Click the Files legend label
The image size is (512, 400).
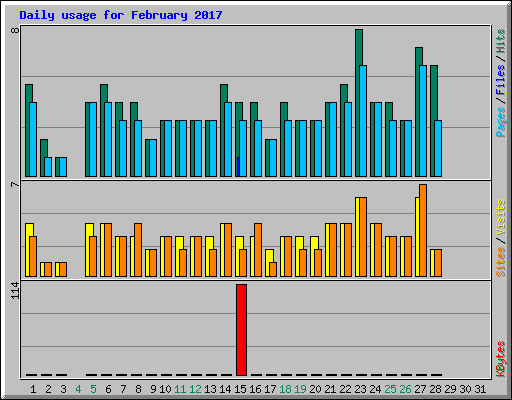click(x=500, y=80)
